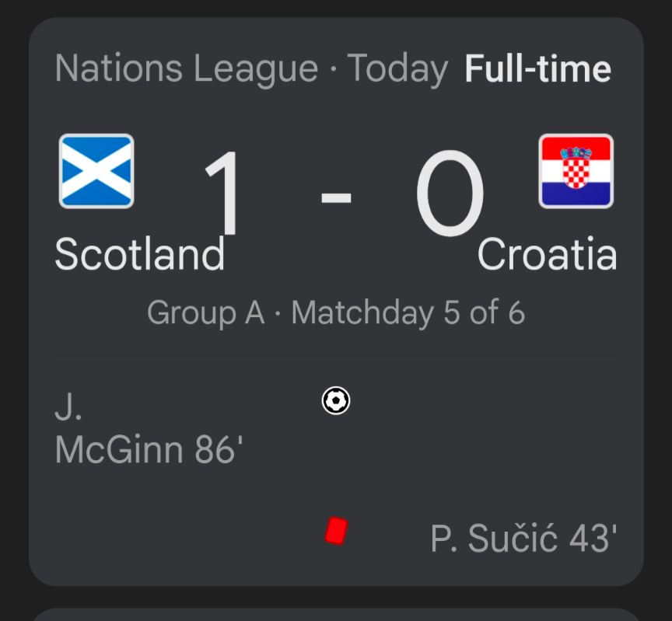Click the Today date label

(x=397, y=68)
